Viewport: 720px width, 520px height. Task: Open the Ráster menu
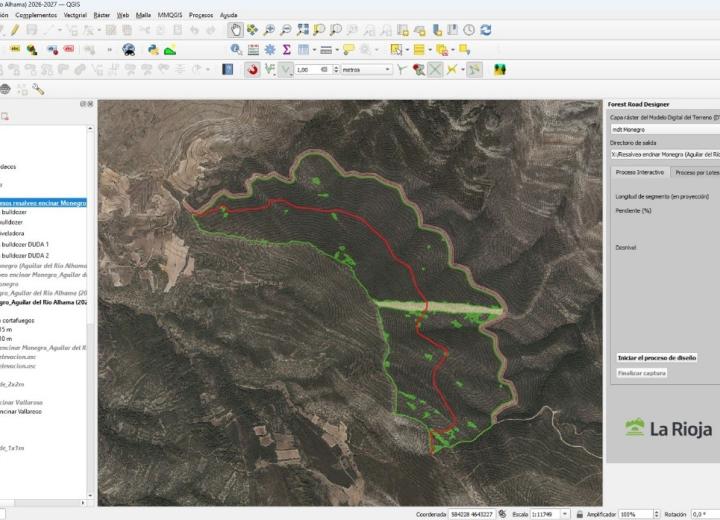(x=101, y=15)
